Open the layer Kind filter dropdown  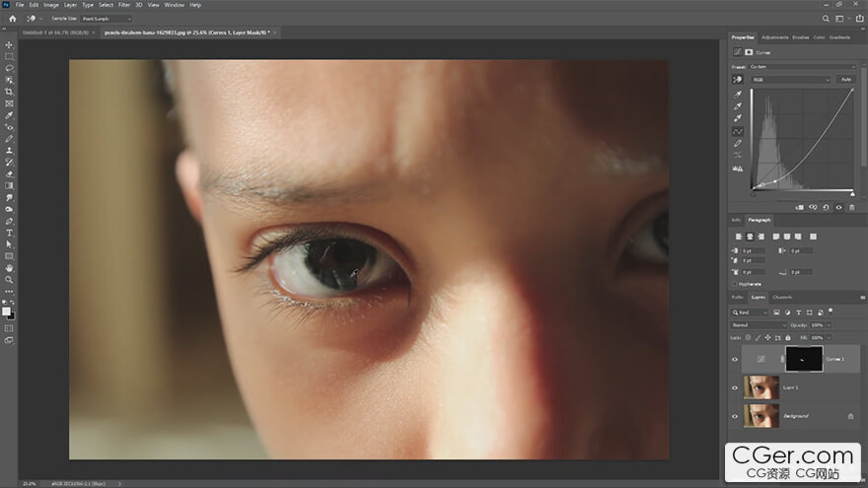[750, 313]
